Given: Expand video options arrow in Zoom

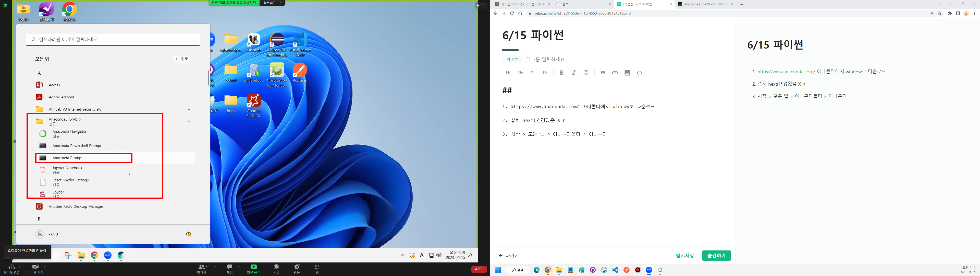Looking at the screenshot, I should pyautogui.click(x=45, y=267).
